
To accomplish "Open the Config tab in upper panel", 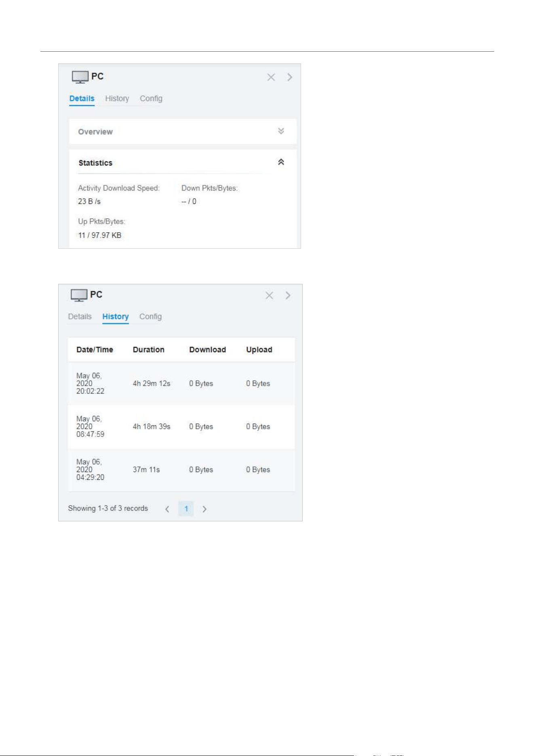I will click(x=151, y=99).
